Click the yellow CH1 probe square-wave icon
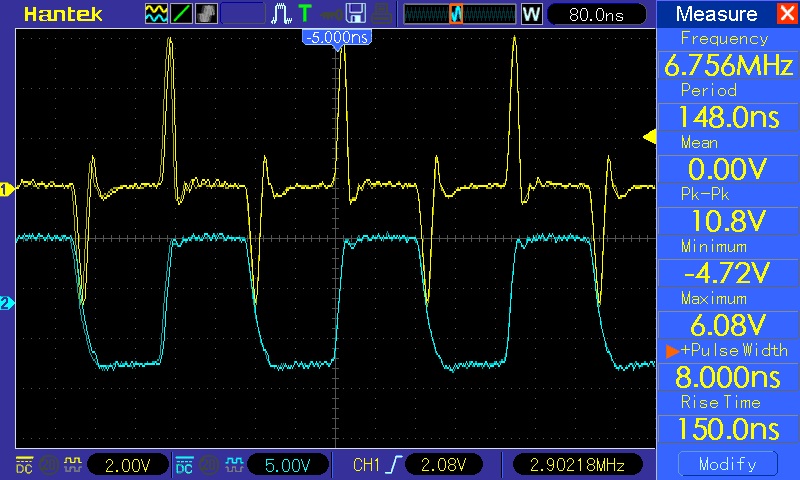The height and width of the screenshot is (480, 800). [x=73, y=465]
